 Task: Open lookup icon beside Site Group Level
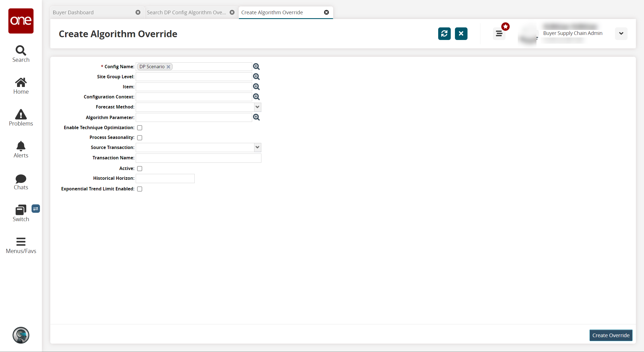(x=256, y=77)
